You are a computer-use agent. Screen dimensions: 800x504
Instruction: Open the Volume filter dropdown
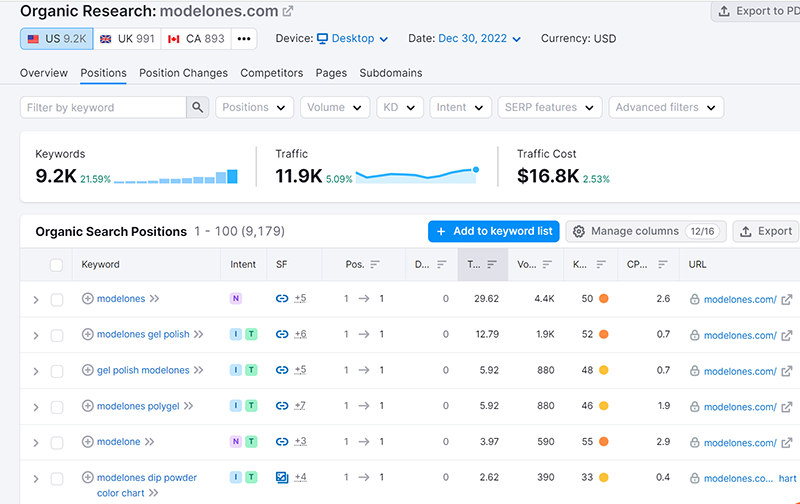(335, 107)
